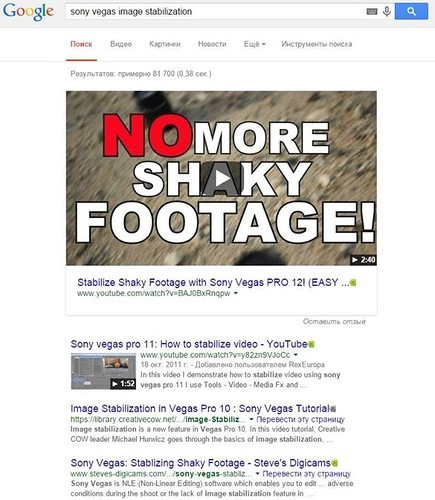This screenshot has height=500, width=435.
Task: Click gray badge after Sony Vegas Tutorial title
Action: (333, 409)
